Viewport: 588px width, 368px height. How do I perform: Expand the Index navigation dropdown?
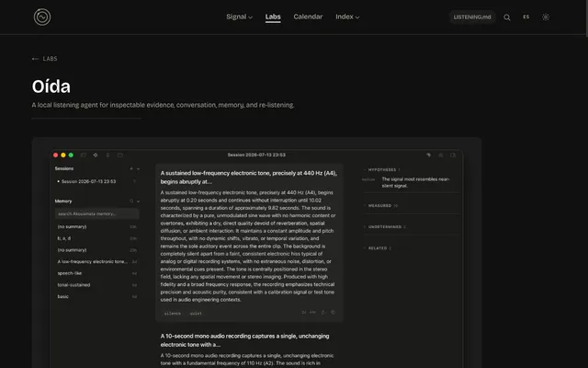click(347, 17)
